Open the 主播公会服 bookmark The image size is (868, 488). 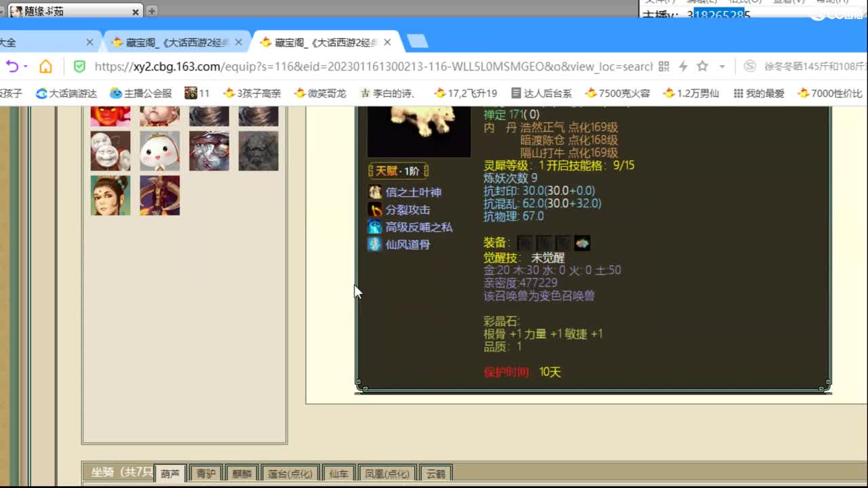(141, 93)
